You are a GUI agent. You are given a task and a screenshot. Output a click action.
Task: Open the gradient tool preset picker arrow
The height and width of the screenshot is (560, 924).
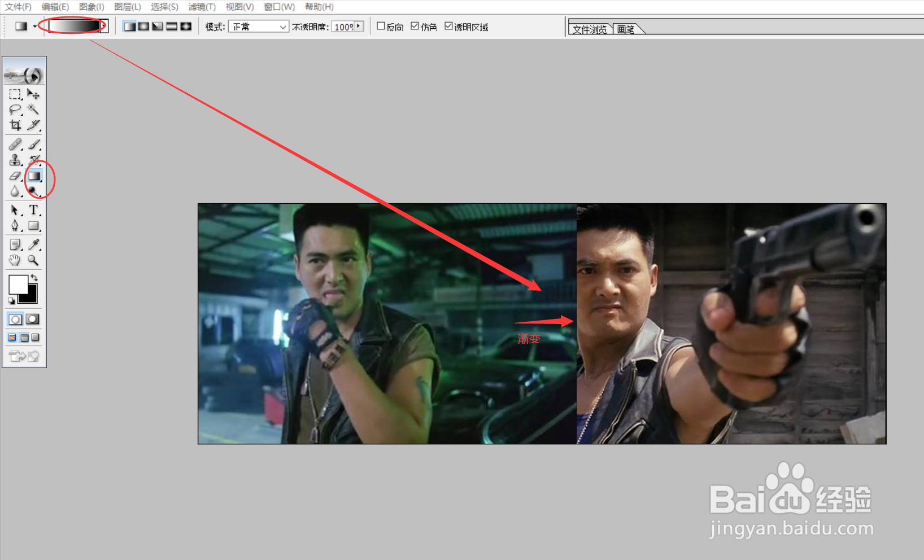[35, 27]
